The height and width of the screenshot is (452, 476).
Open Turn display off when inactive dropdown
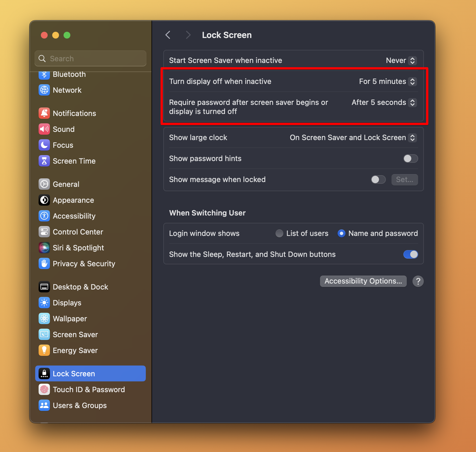pos(387,81)
